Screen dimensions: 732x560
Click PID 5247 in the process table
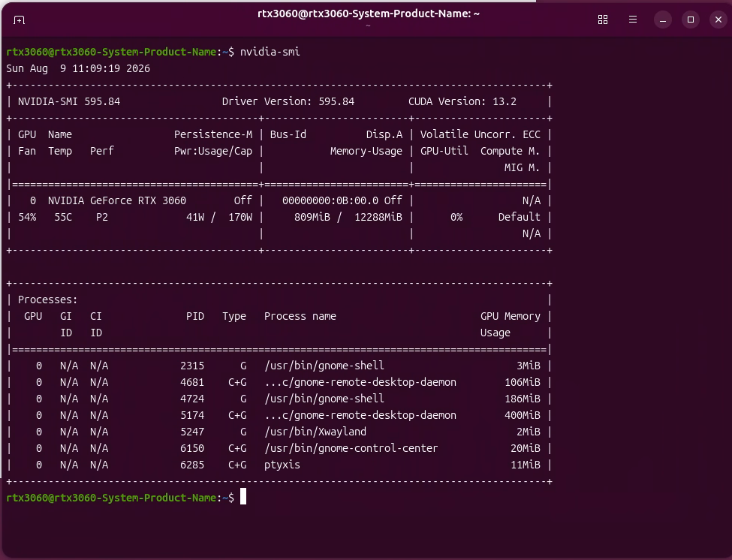[x=192, y=432]
